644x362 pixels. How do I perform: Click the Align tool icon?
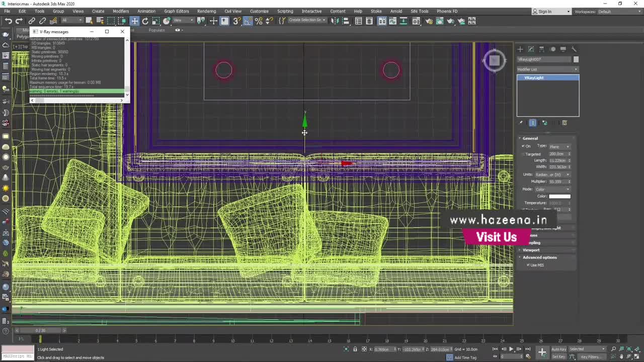click(345, 21)
